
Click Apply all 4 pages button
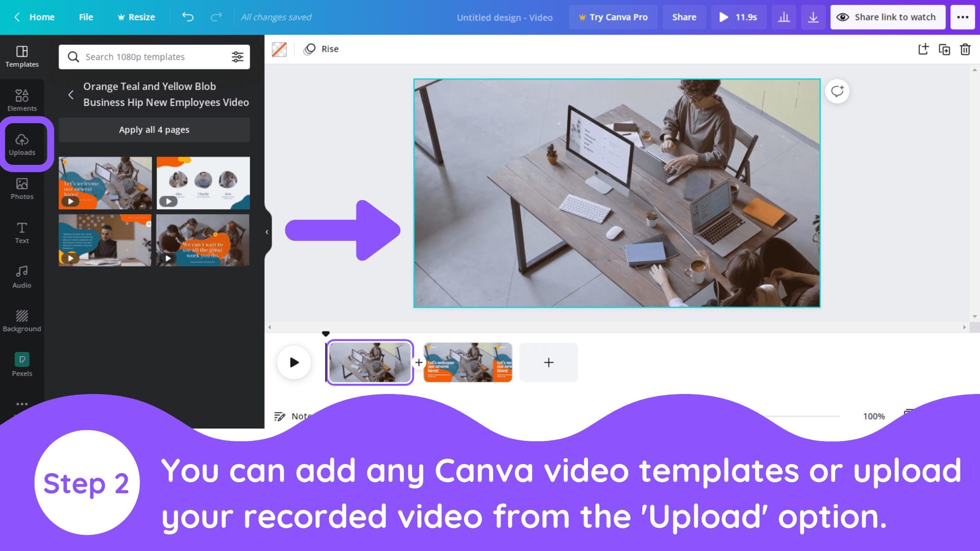coord(154,129)
